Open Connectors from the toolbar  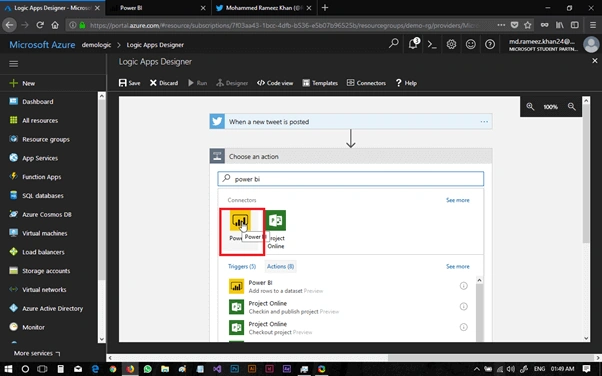point(366,83)
